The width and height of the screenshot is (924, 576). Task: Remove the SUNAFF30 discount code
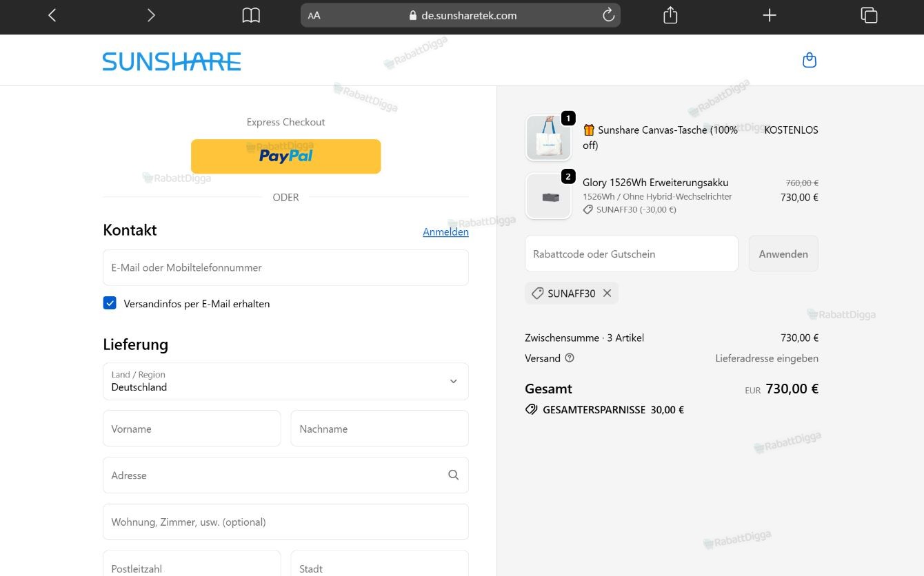coord(607,293)
